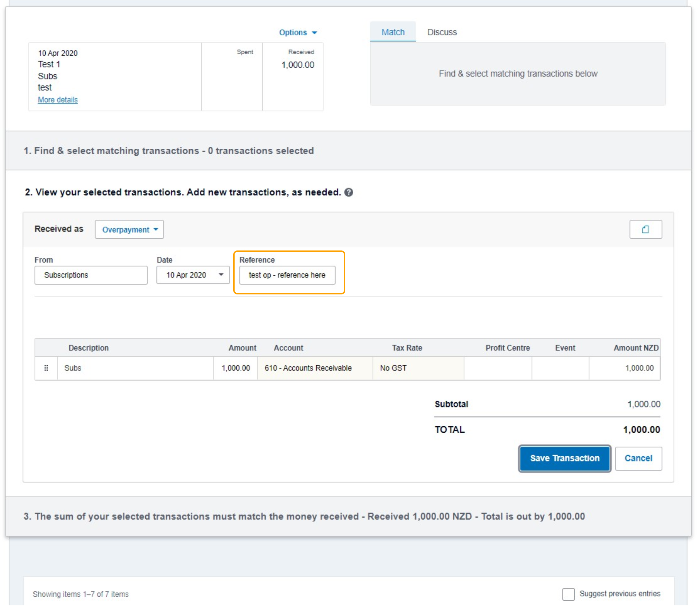This screenshot has width=700, height=612.
Task: Click the Subs description cell
Action: click(x=135, y=368)
